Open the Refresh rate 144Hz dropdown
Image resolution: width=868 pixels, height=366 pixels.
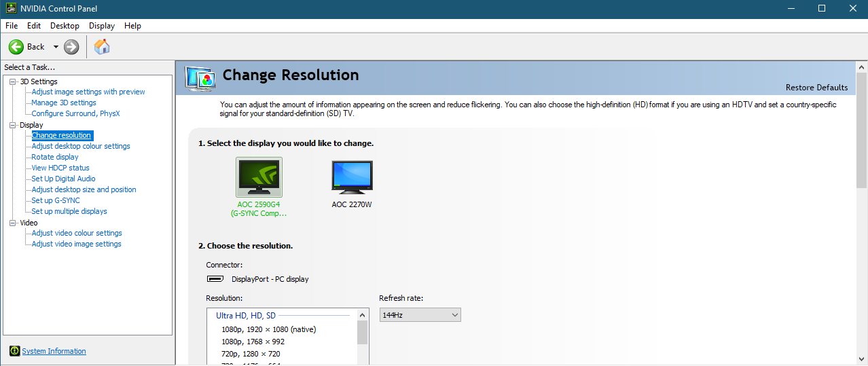420,315
